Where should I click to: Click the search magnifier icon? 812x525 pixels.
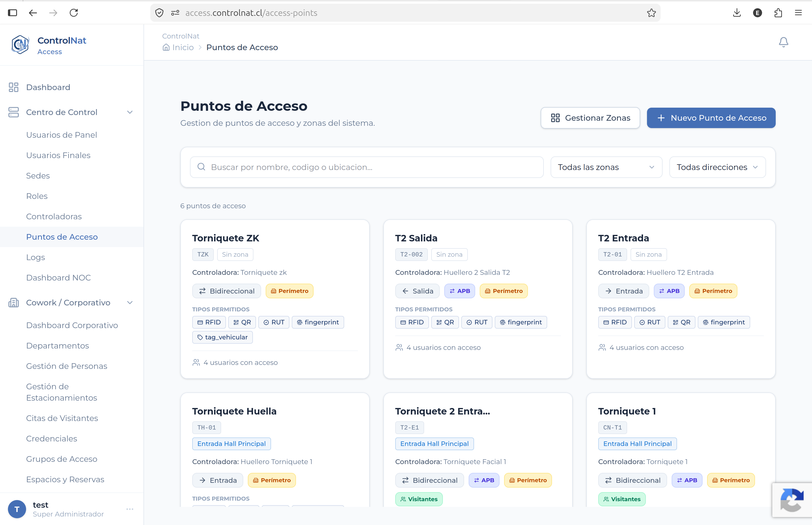(x=201, y=167)
